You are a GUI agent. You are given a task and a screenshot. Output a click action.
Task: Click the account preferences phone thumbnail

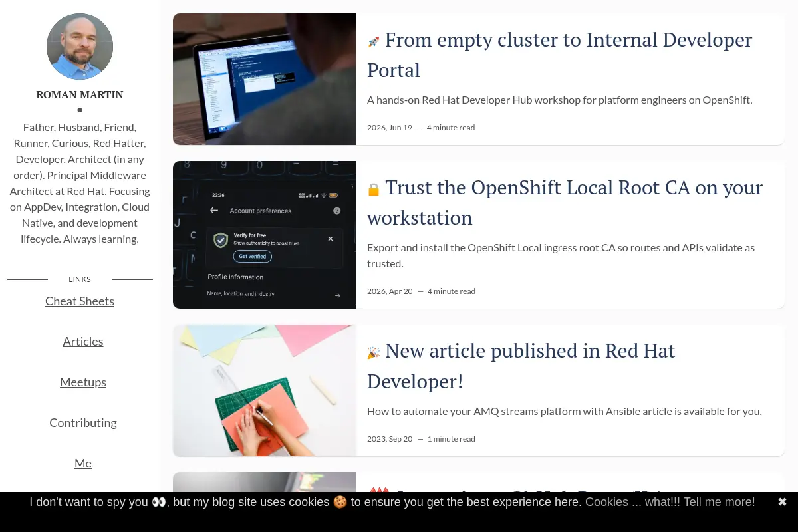[x=265, y=235]
